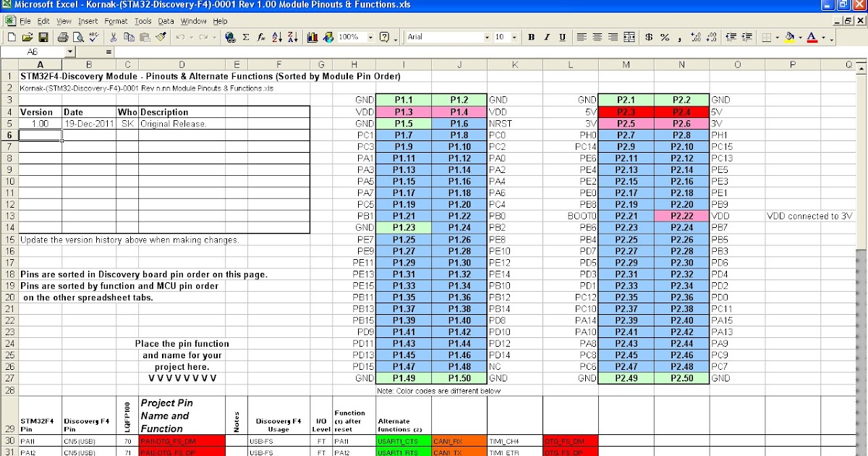Open the Insert menu
The width and height of the screenshot is (868, 456).
coord(88,21)
